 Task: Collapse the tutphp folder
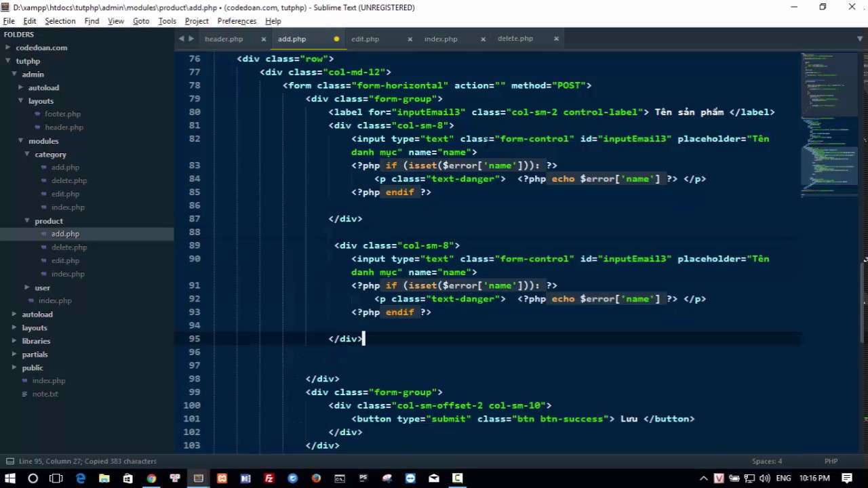coord(8,61)
